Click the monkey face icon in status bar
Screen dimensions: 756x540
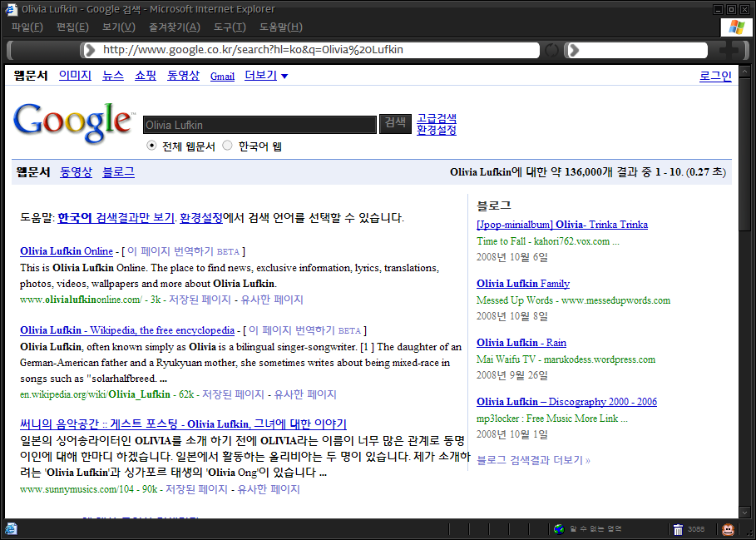(728, 529)
